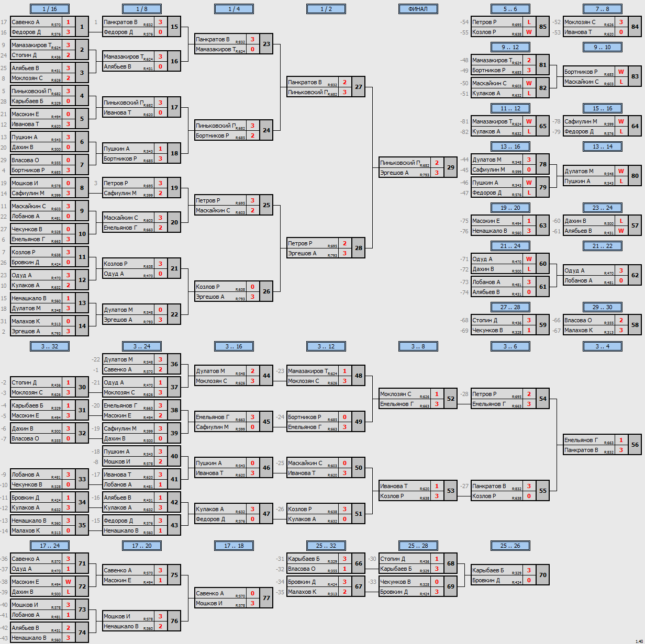The image size is (645, 644).
Task: Click Карыбаев Б in match 70
Action: (x=488, y=570)
